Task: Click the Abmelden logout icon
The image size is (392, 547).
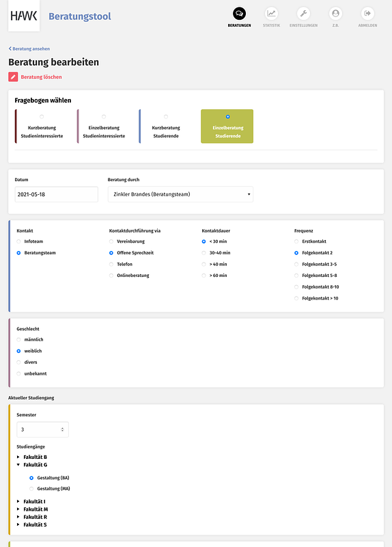Action: 367,14
